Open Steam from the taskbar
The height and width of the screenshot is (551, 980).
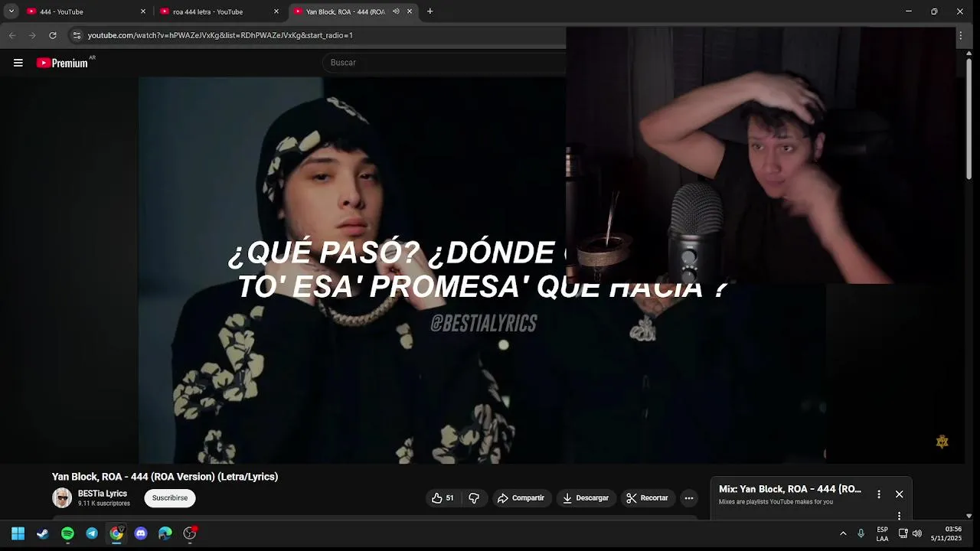click(43, 533)
